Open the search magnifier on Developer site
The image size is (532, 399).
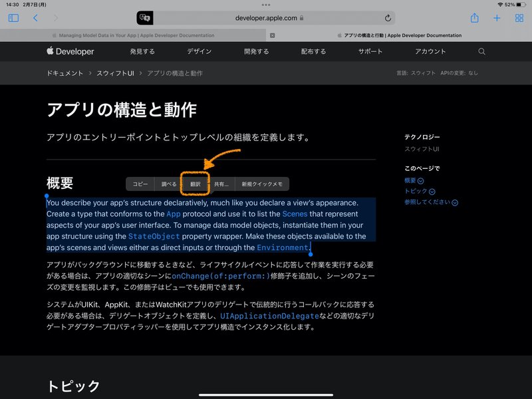(481, 52)
